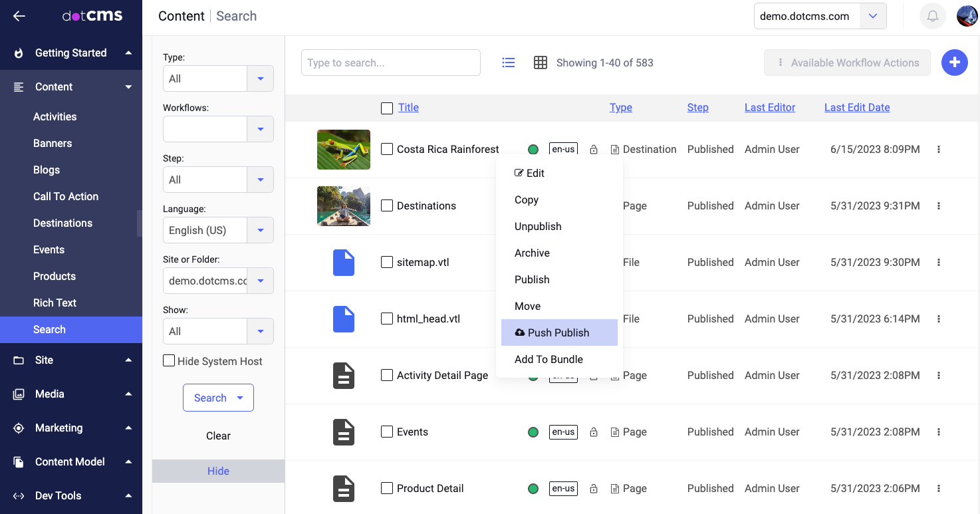Click the back arrow in sidebar header
980x514 pixels.
pyautogui.click(x=19, y=17)
